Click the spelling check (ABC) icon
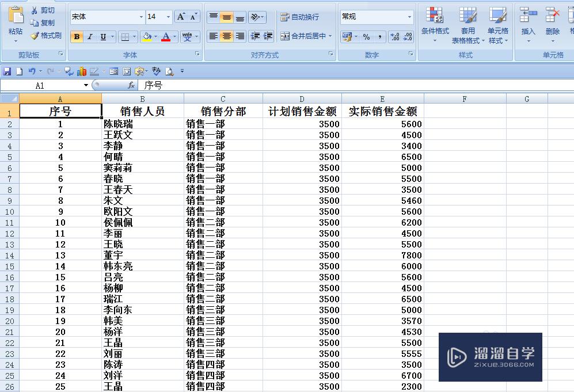This screenshot has width=574, height=392. coord(157,71)
